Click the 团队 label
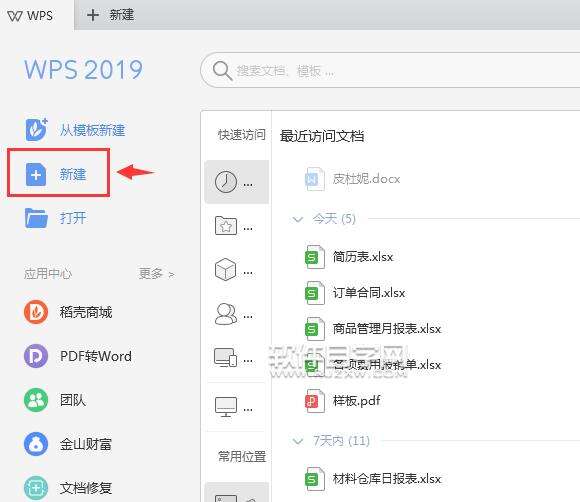The width and height of the screenshot is (580, 502). (73, 400)
